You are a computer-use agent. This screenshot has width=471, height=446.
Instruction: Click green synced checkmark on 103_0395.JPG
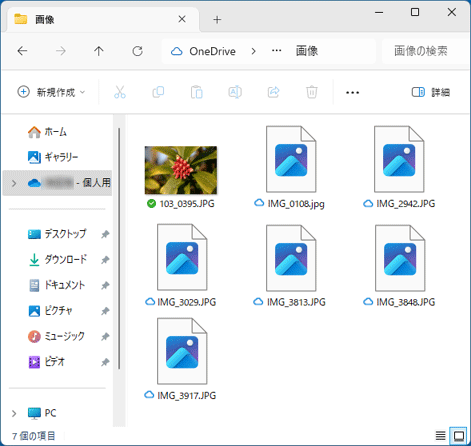(x=151, y=203)
